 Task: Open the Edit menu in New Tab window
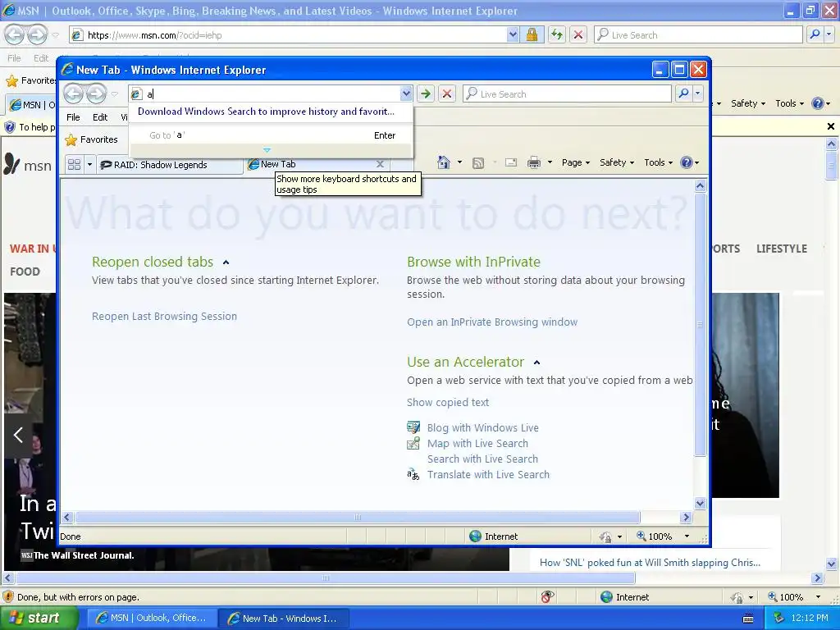100,117
